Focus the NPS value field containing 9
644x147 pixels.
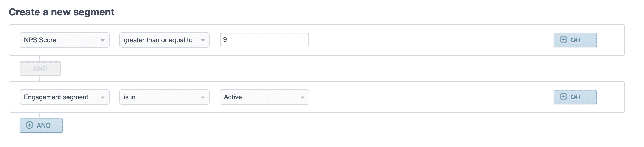coord(264,39)
